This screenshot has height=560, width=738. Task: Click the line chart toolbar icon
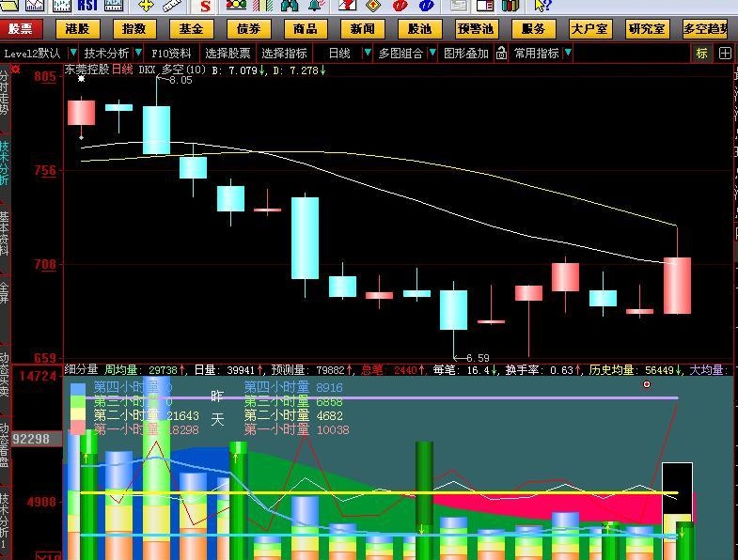click(x=35, y=6)
